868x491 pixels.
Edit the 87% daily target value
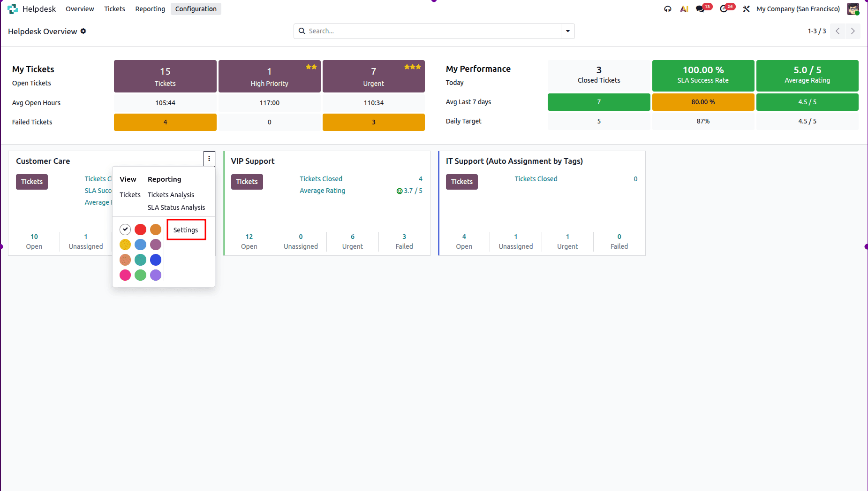tap(703, 121)
